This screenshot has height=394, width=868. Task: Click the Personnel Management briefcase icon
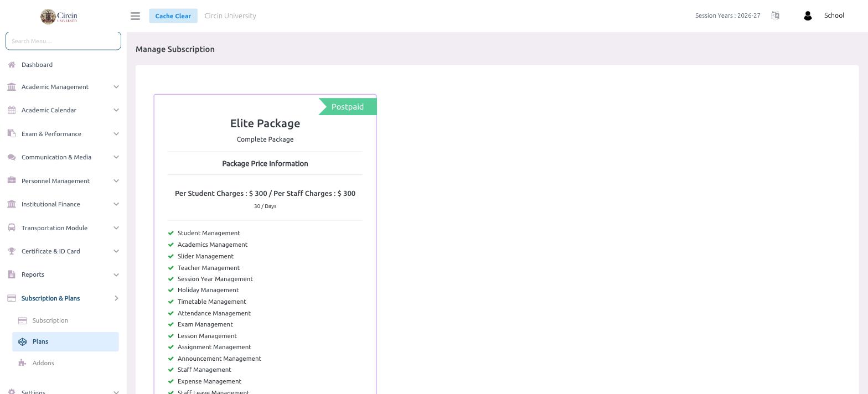pos(12,181)
